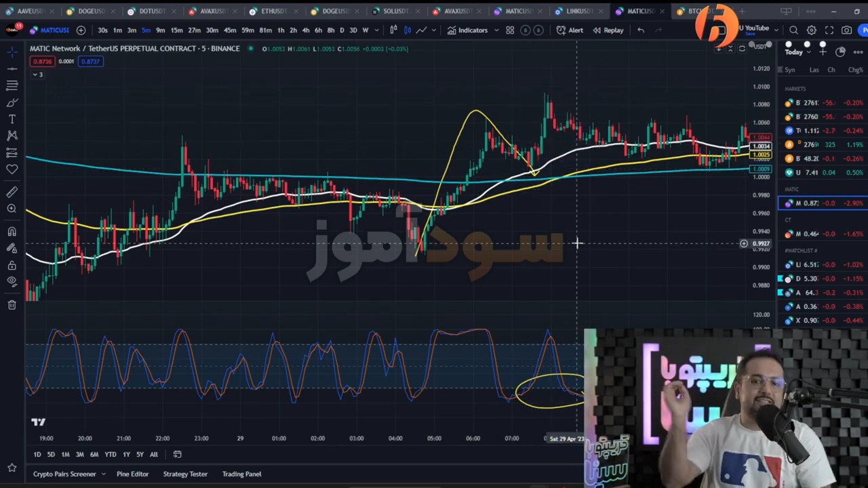
Task: Select the brush drawing tool
Action: pyautogui.click(x=12, y=102)
